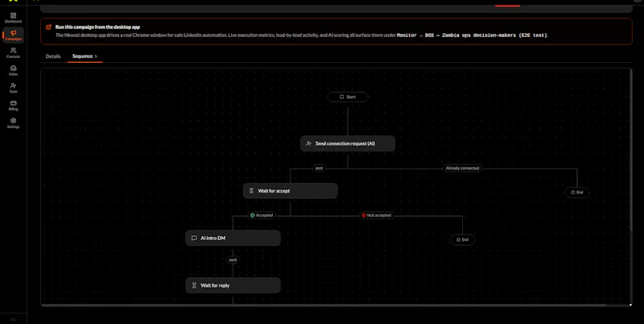
Task: Click the horizontal scrollbar under the sequence canvas
Action: [x=324, y=305]
